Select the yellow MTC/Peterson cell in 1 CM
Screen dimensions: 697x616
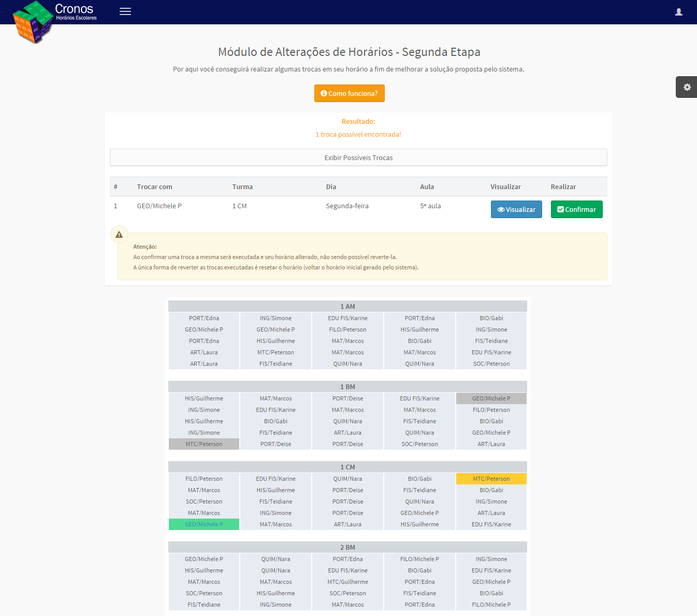tap(491, 479)
